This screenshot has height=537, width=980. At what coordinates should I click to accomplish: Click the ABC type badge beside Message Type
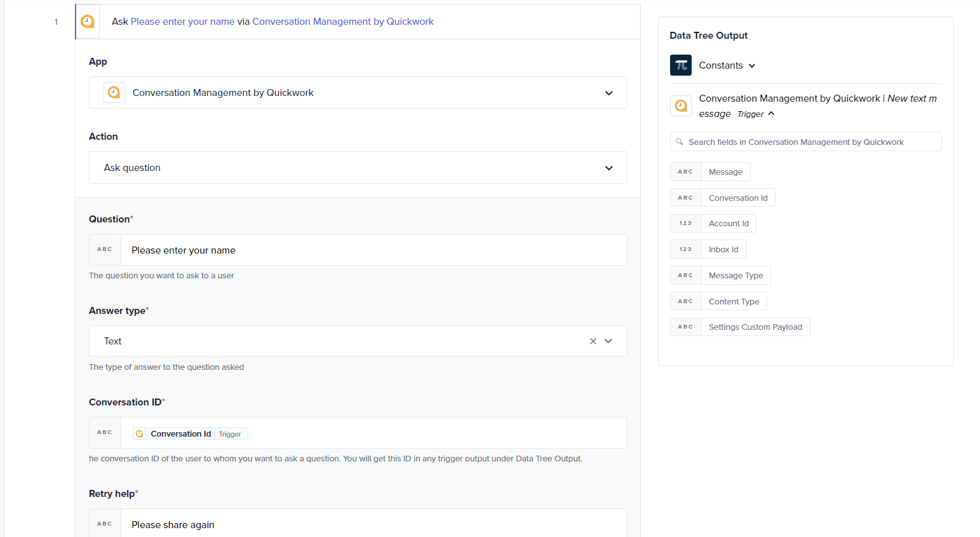click(x=686, y=275)
